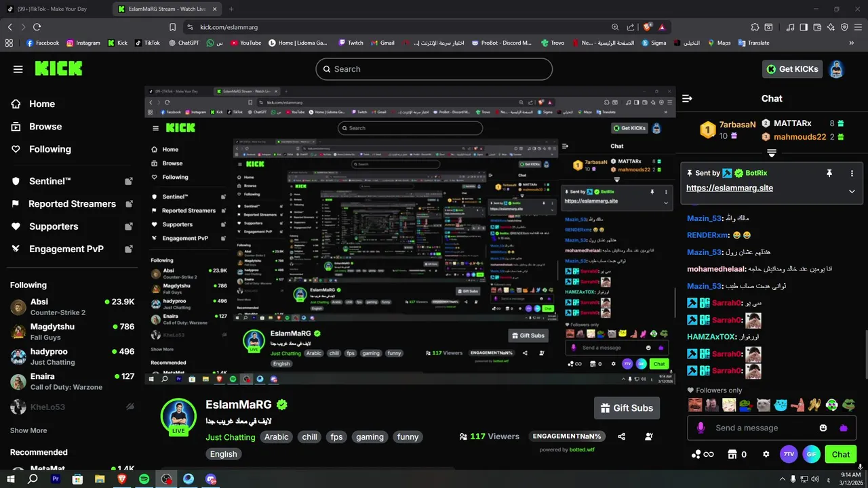The image size is (868, 488).
Task: Click the funny tag
Action: pyautogui.click(x=408, y=437)
